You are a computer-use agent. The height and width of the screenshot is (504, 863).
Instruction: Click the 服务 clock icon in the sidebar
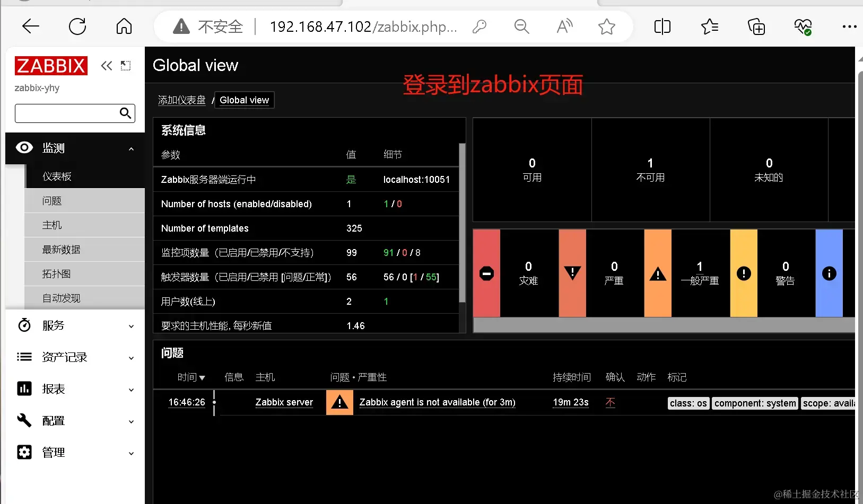pyautogui.click(x=24, y=325)
